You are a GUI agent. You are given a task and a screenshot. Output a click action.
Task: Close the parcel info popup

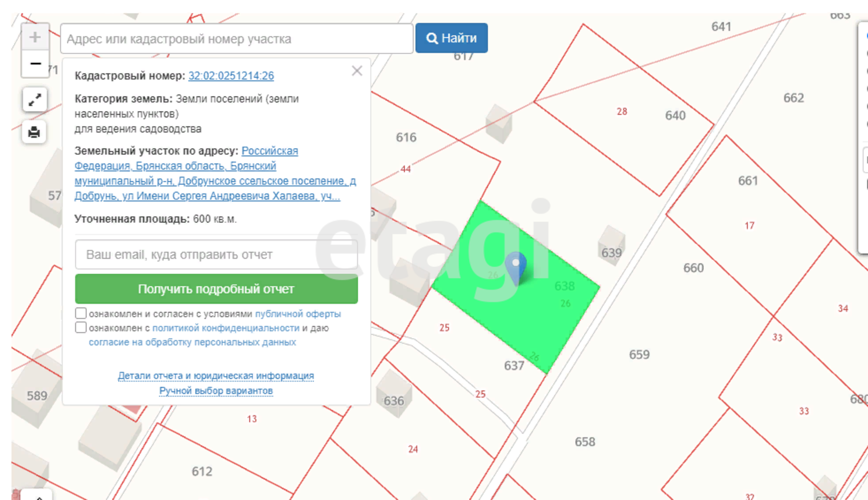[x=357, y=71]
